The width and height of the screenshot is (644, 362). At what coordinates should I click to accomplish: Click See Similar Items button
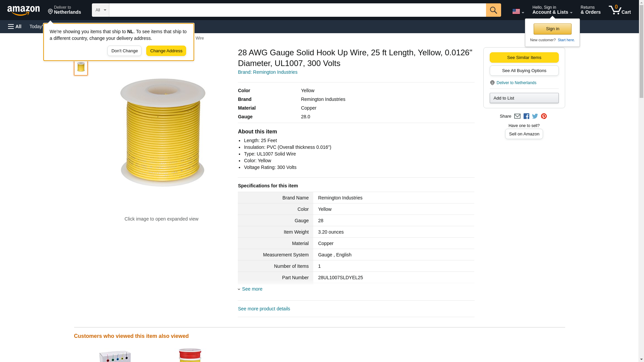(x=524, y=58)
